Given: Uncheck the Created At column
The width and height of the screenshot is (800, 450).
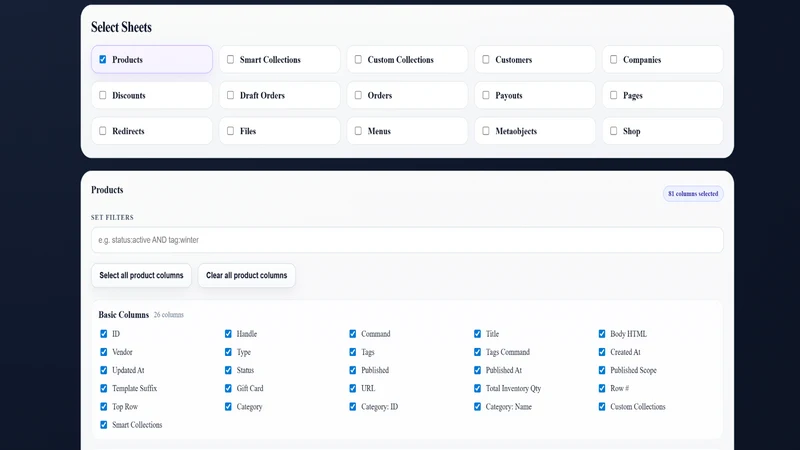Looking at the screenshot, I should (x=602, y=352).
